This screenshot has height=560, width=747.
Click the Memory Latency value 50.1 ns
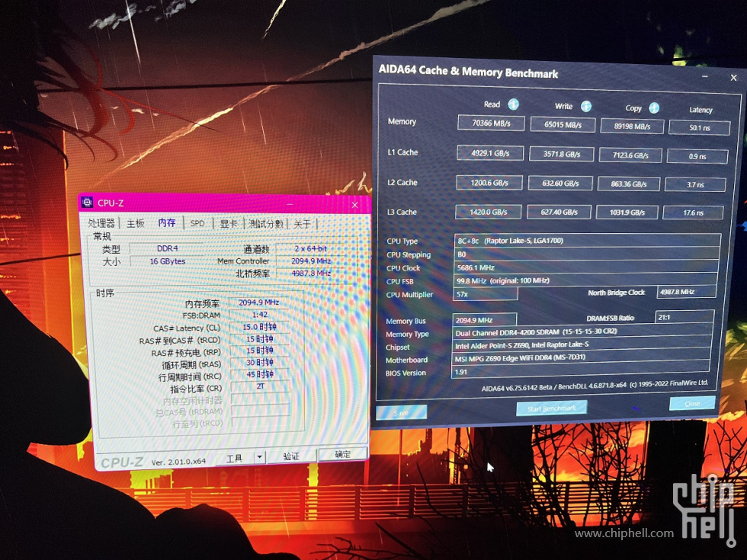coord(700,128)
